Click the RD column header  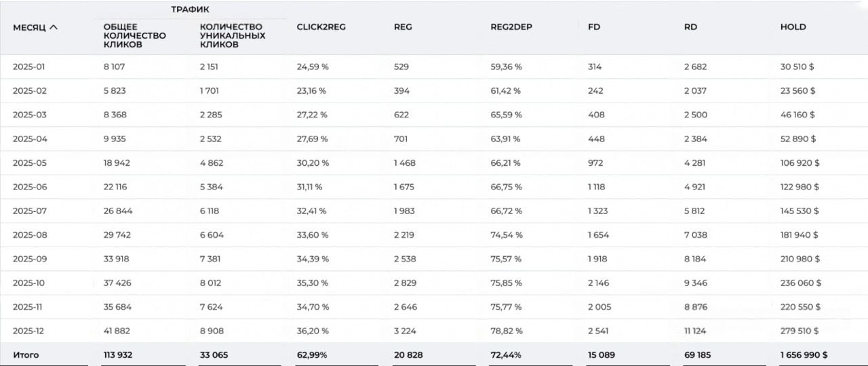[x=690, y=27]
